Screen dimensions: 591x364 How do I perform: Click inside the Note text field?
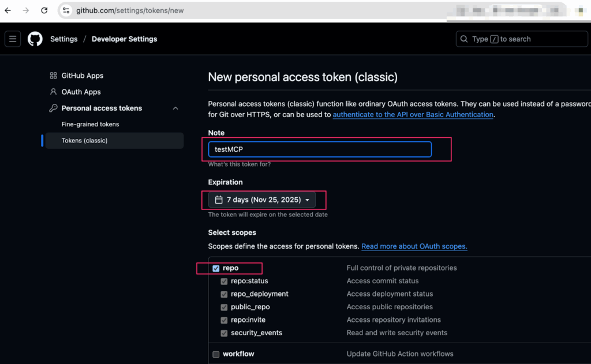click(319, 149)
